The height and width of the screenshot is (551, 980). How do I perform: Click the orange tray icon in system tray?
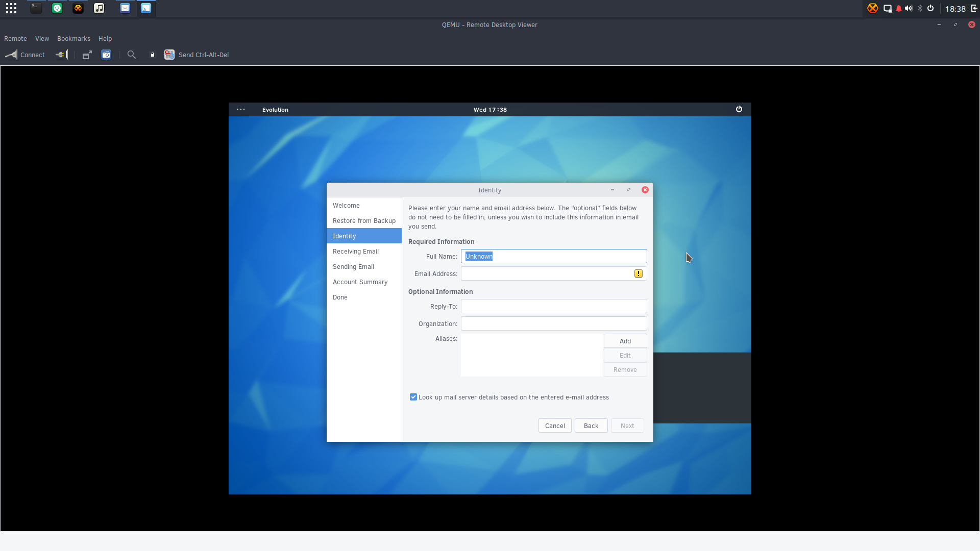(873, 8)
